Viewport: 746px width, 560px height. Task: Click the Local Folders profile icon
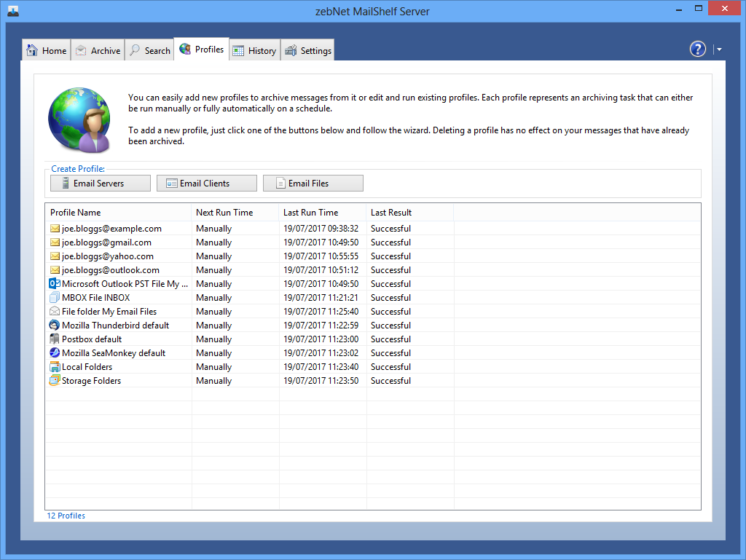54,367
